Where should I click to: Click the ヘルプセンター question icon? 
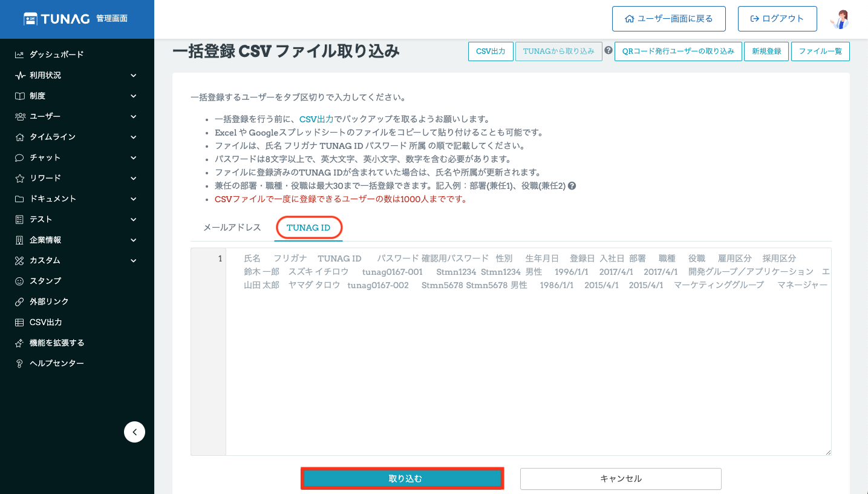19,363
